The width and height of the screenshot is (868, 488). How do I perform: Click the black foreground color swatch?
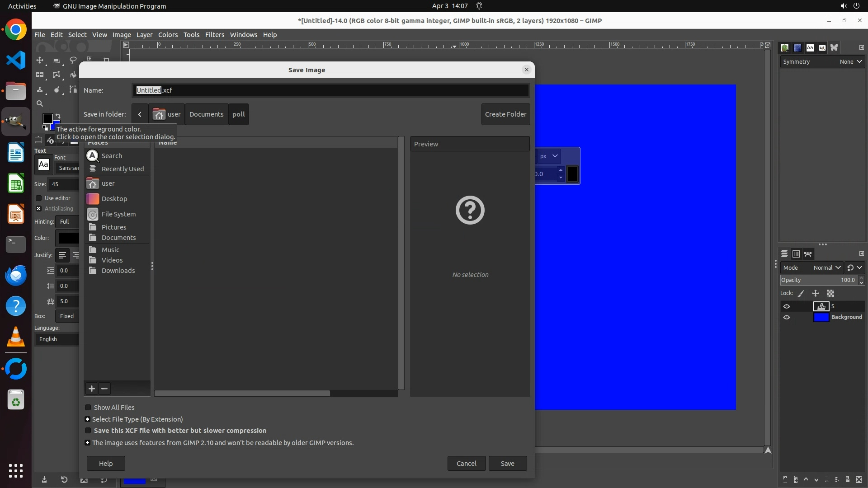pos(47,118)
